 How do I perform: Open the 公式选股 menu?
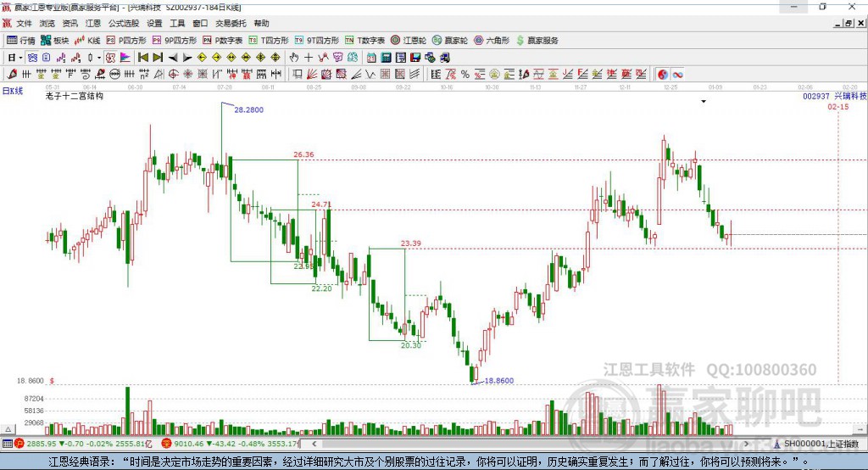(124, 23)
